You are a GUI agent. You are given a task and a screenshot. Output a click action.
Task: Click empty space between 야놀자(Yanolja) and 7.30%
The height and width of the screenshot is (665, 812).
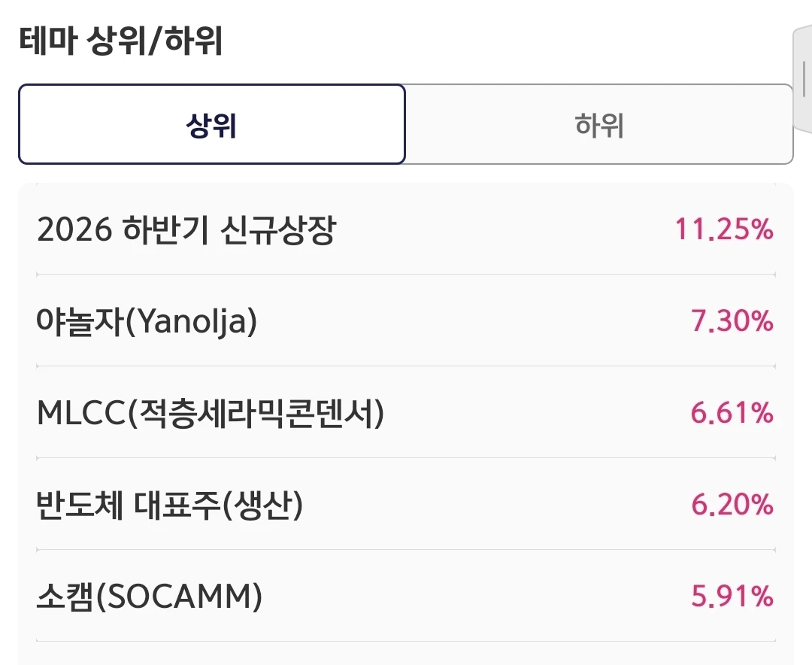(474, 320)
